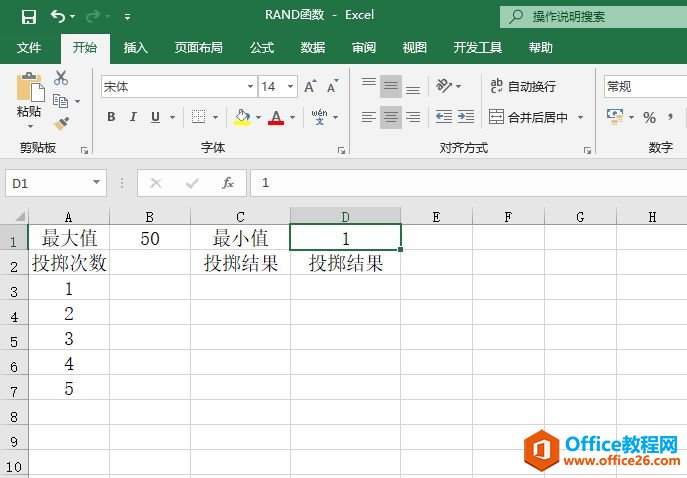Select the Format Painter brush

61,123
